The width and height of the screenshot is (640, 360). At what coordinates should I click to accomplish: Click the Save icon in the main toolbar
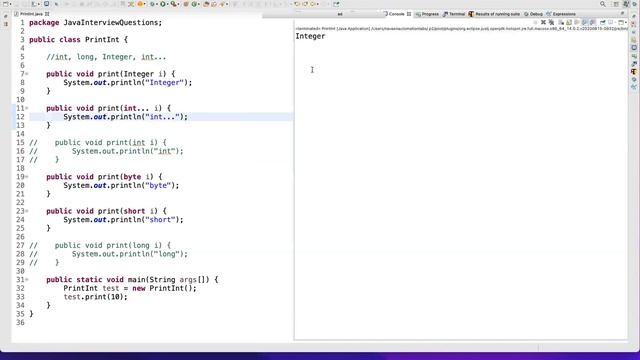[16, 4]
